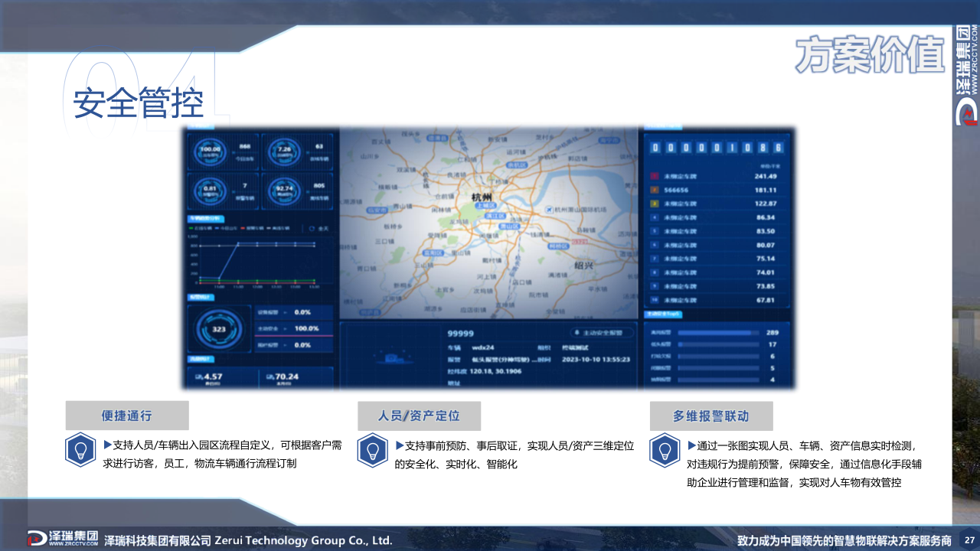Select the 人员/资产定位 heading box
980x551 pixels.
(x=419, y=416)
